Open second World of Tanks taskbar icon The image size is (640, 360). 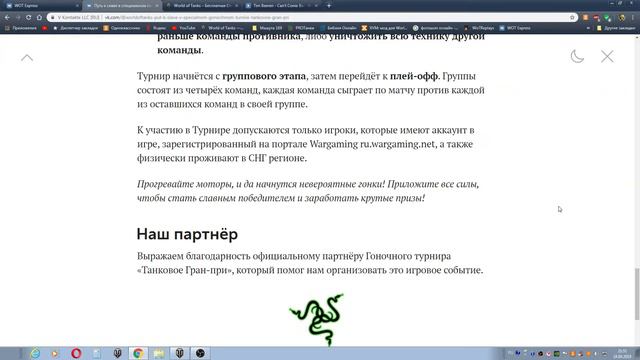[180, 353]
